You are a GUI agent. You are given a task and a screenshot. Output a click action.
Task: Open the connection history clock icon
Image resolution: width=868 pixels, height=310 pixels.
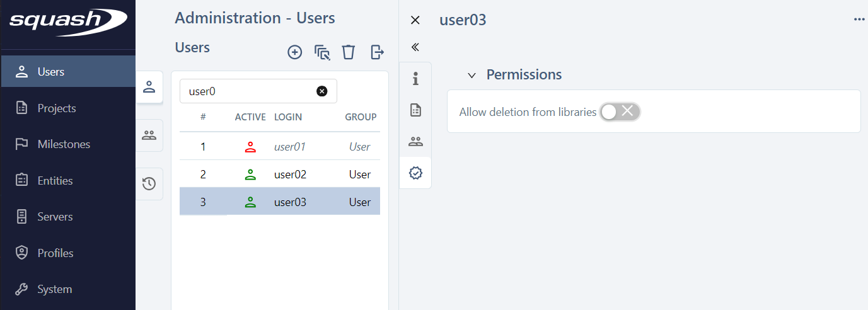(x=149, y=184)
